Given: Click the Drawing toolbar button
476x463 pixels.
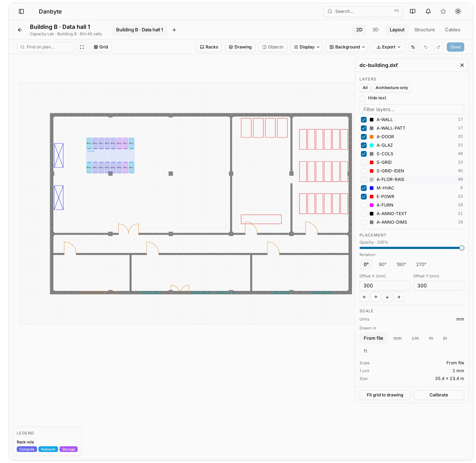Looking at the screenshot, I should coord(240,47).
